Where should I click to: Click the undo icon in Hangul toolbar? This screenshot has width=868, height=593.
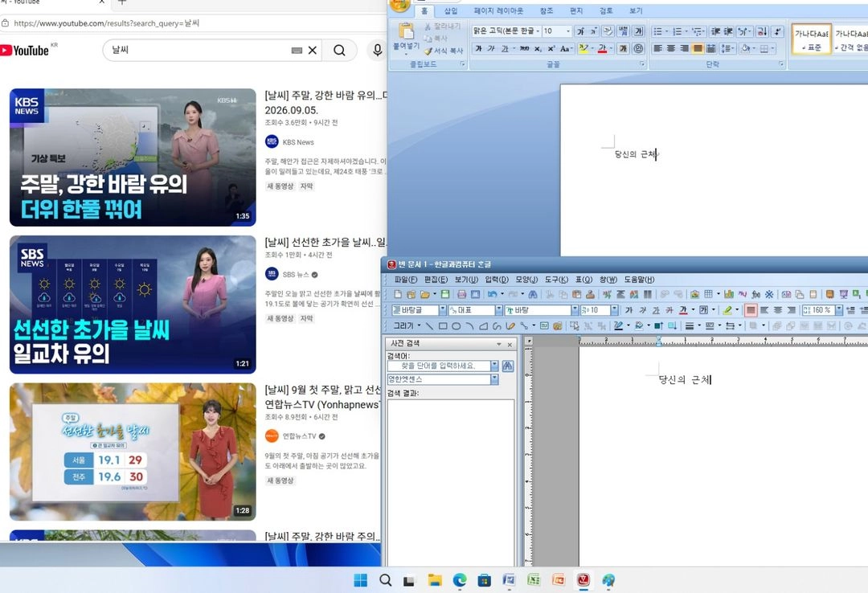click(492, 295)
